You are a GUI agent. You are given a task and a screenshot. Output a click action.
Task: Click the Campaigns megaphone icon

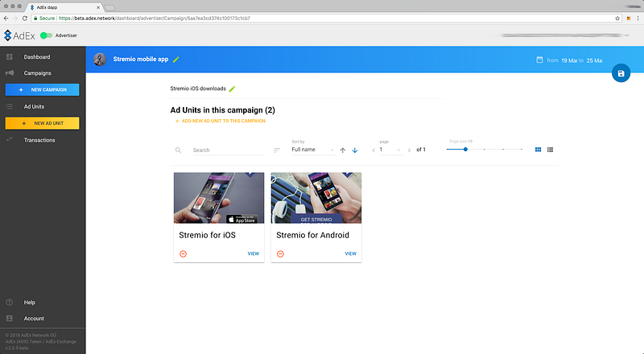10,73
